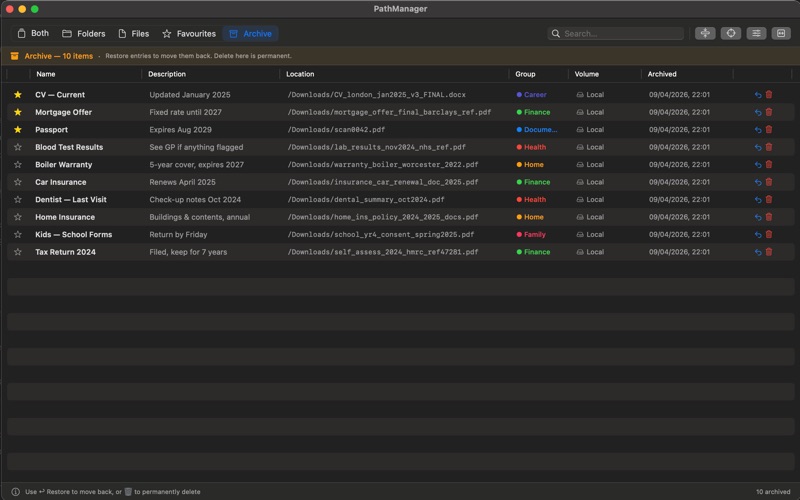Favourite Blood Test Results with star
This screenshot has width=800, height=500.
[x=18, y=147]
